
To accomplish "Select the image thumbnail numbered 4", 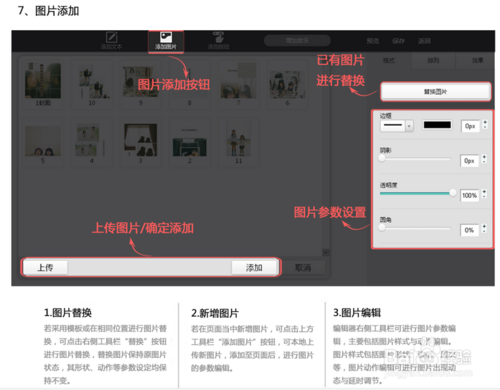I will pos(92,143).
